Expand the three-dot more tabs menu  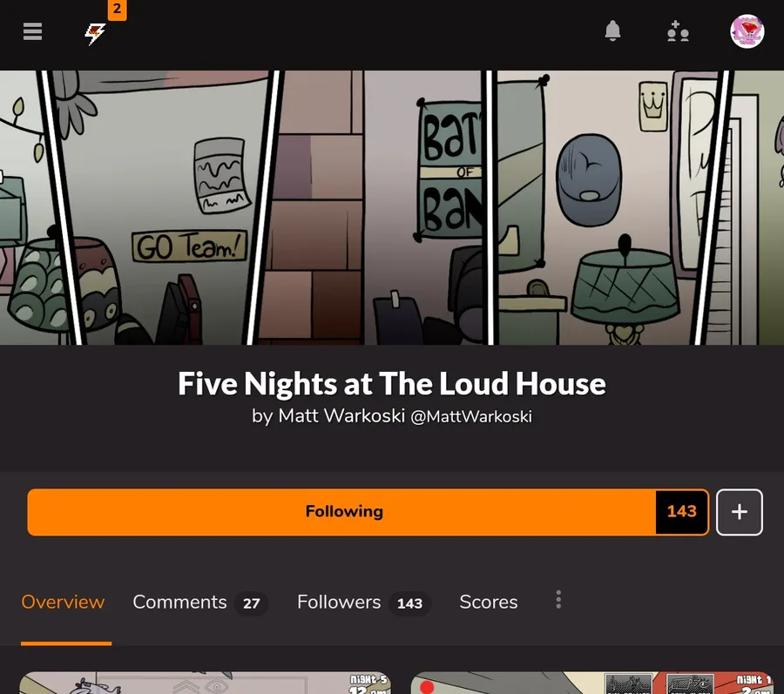[x=558, y=600]
